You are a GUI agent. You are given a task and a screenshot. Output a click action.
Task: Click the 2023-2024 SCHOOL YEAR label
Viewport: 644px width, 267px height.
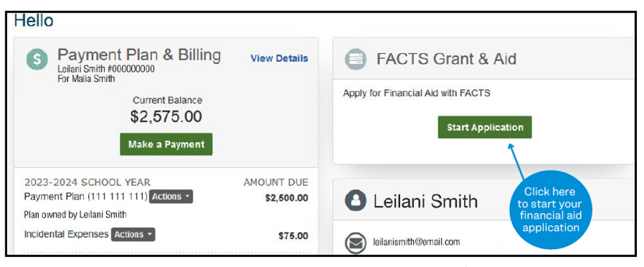coord(88,182)
